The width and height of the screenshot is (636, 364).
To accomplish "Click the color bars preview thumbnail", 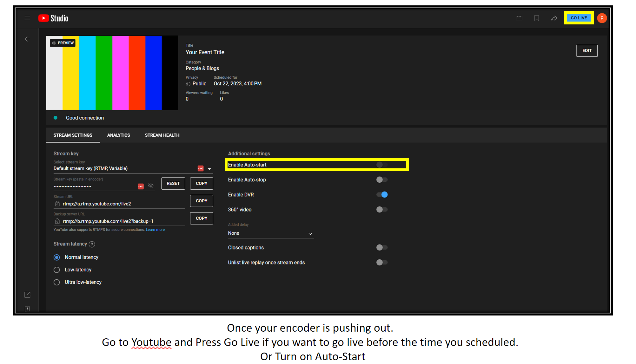I will 112,73.
